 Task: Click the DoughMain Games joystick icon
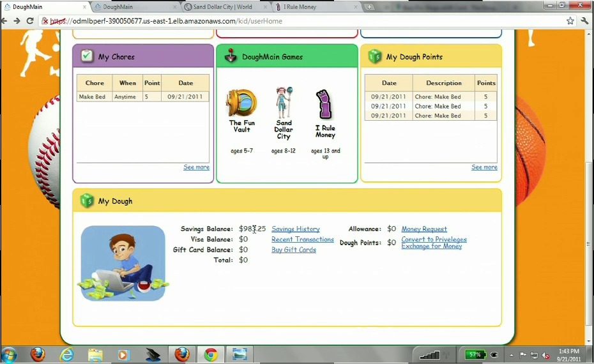tap(231, 56)
